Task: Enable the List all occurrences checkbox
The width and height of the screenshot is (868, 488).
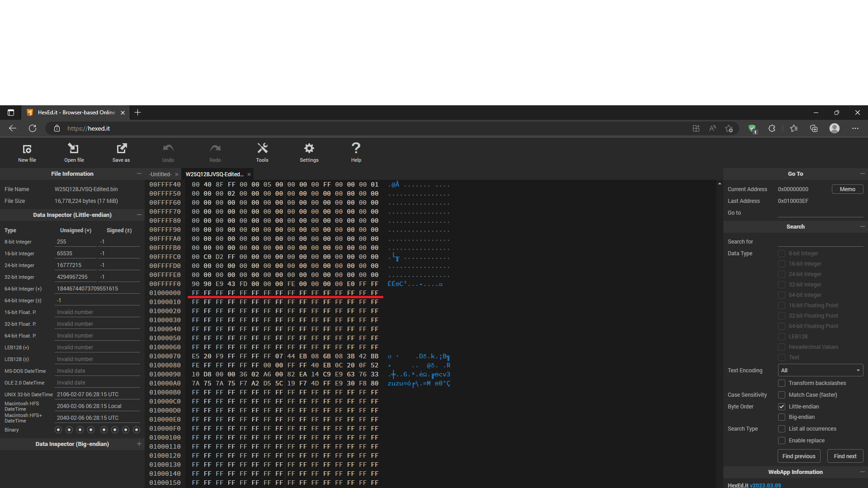Action: (782, 429)
